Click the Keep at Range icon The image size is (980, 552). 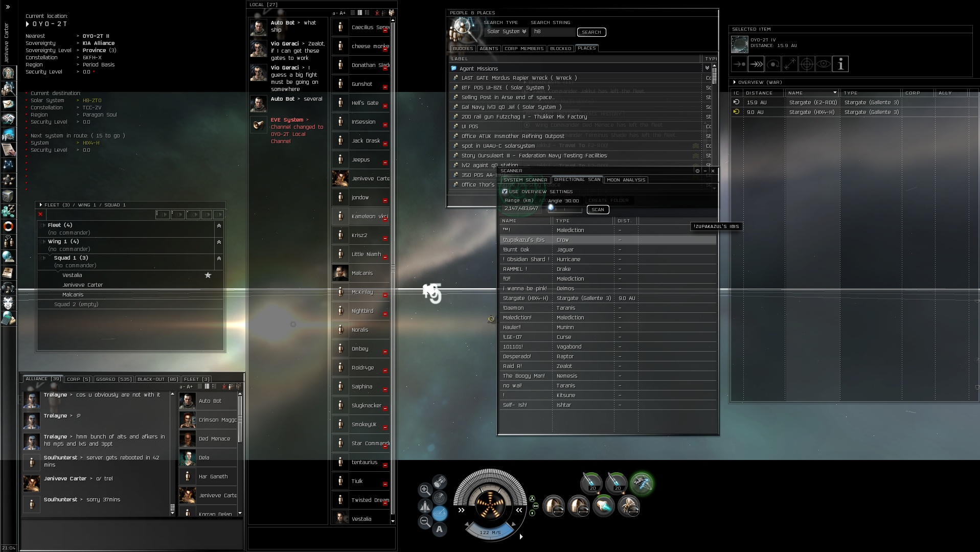pos(790,64)
